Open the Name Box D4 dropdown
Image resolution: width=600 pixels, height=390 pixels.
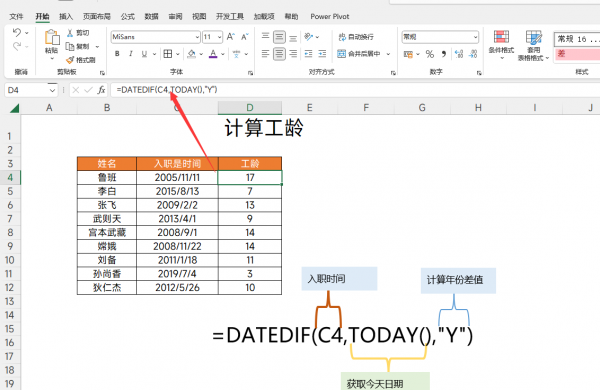click(52, 90)
